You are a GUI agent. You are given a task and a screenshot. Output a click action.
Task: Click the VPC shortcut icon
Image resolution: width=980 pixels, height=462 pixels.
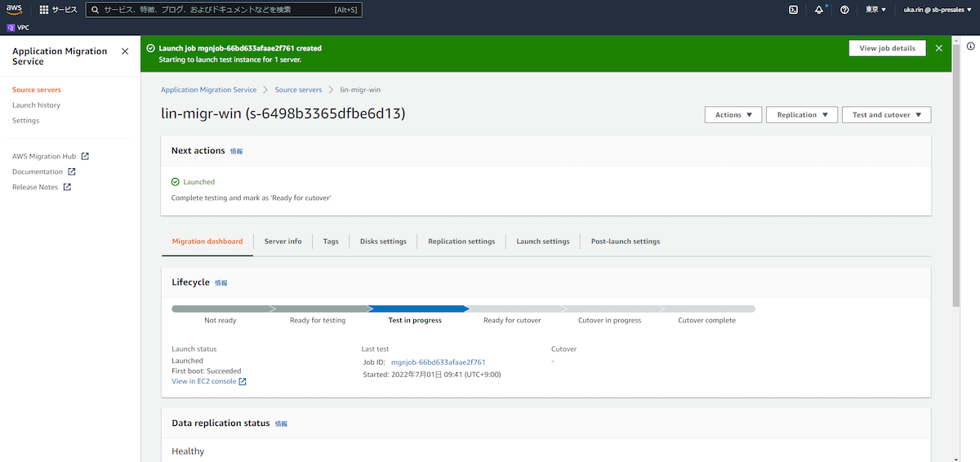coord(11,27)
